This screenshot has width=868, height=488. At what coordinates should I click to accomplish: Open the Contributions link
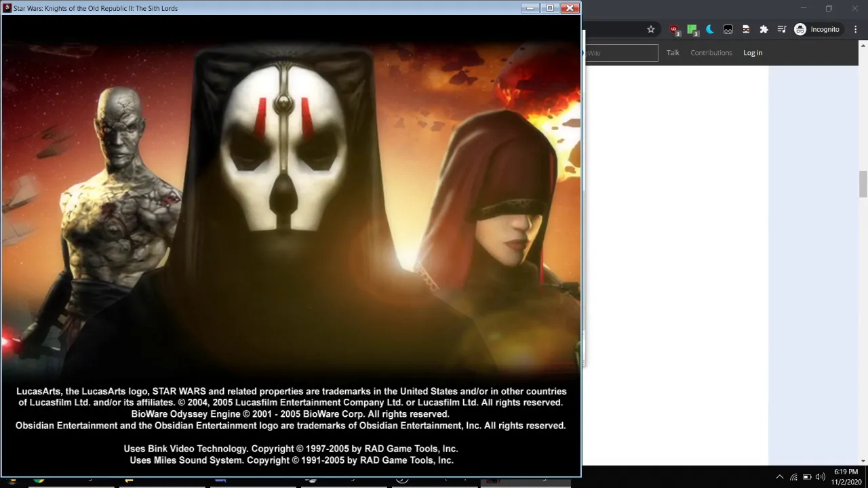tap(711, 53)
